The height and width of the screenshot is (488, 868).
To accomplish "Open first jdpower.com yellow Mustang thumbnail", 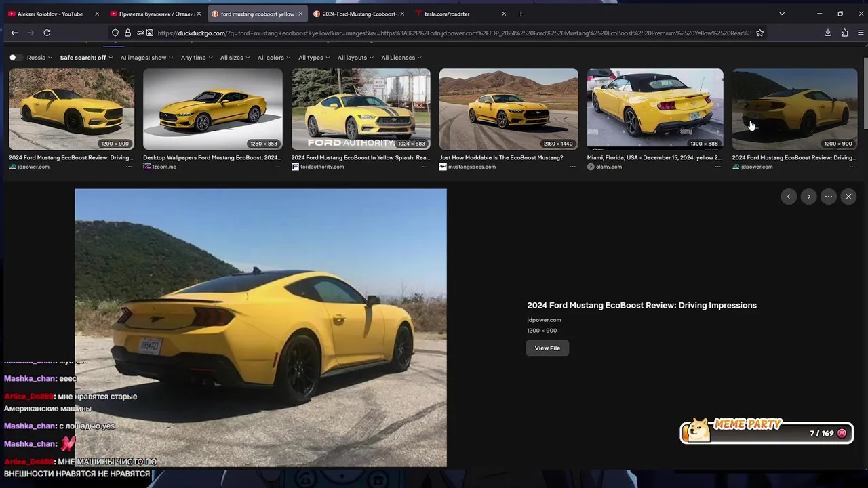I will (x=71, y=109).
